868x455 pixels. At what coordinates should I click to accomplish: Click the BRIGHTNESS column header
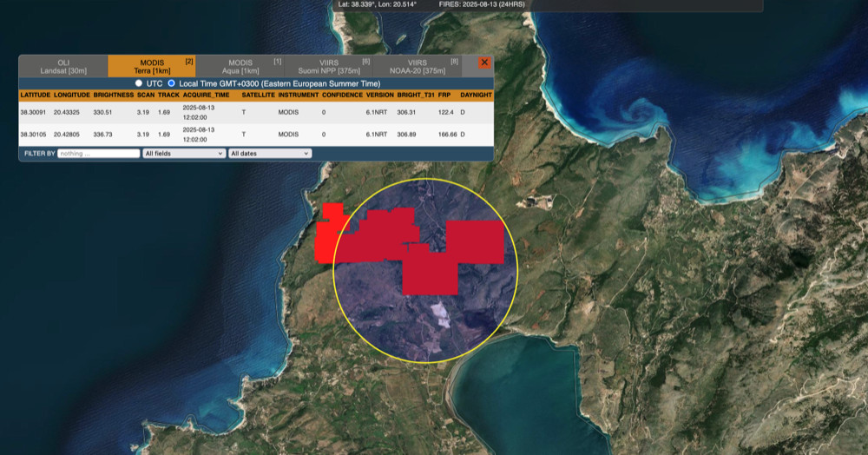114,94
